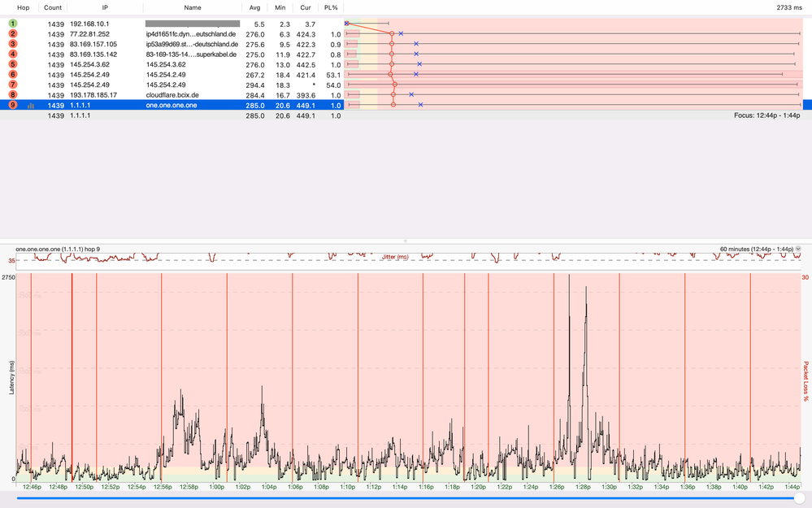The height and width of the screenshot is (508, 812).
Task: Select IP 192.168.10.1
Action: click(x=89, y=24)
